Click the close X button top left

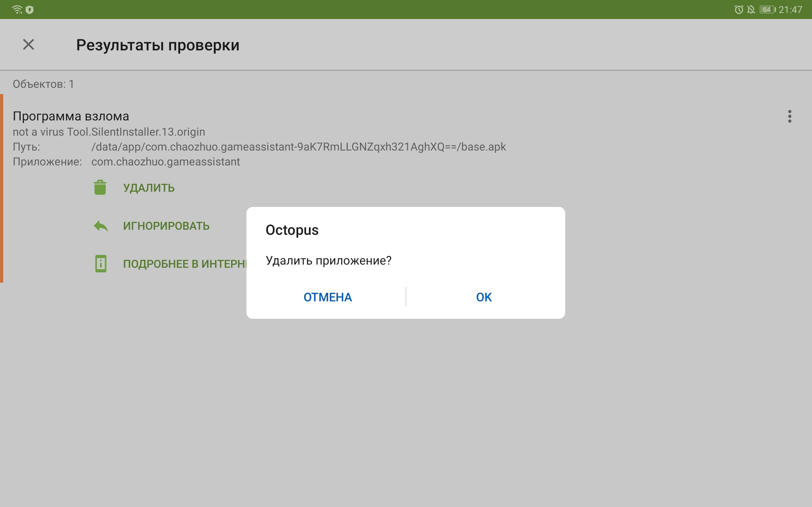(28, 44)
